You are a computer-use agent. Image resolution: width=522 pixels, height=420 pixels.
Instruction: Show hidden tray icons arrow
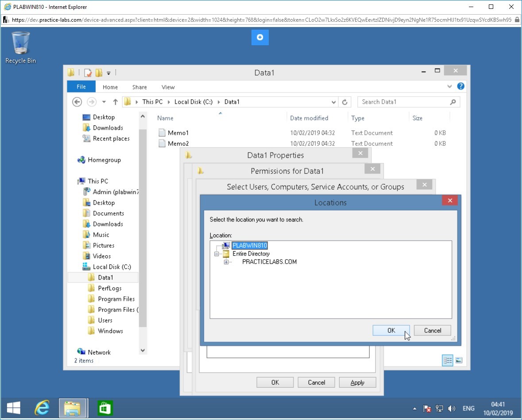pos(414,408)
